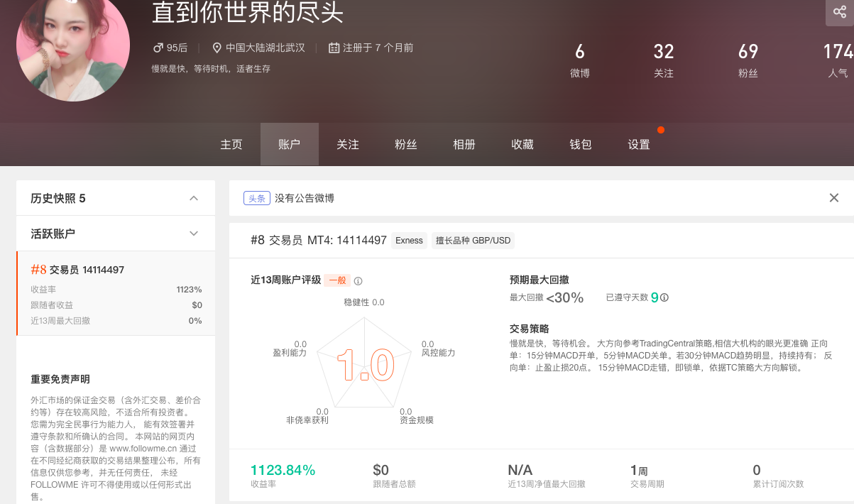Click the info icon next to 一般 rating
Image resolution: width=854 pixels, height=504 pixels.
[x=358, y=280]
